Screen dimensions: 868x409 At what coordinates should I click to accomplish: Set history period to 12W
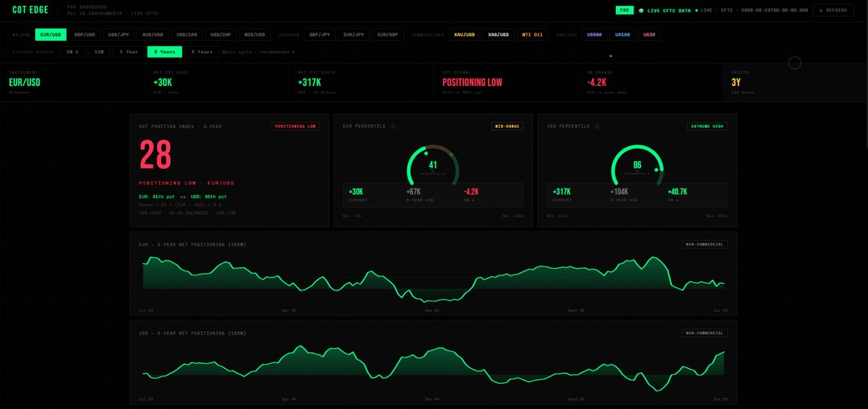point(99,52)
